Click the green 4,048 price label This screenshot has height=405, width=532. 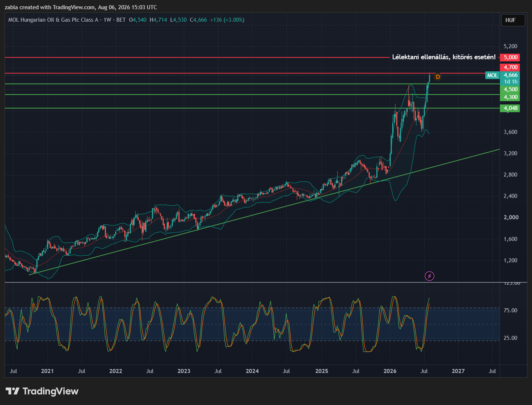pos(510,108)
